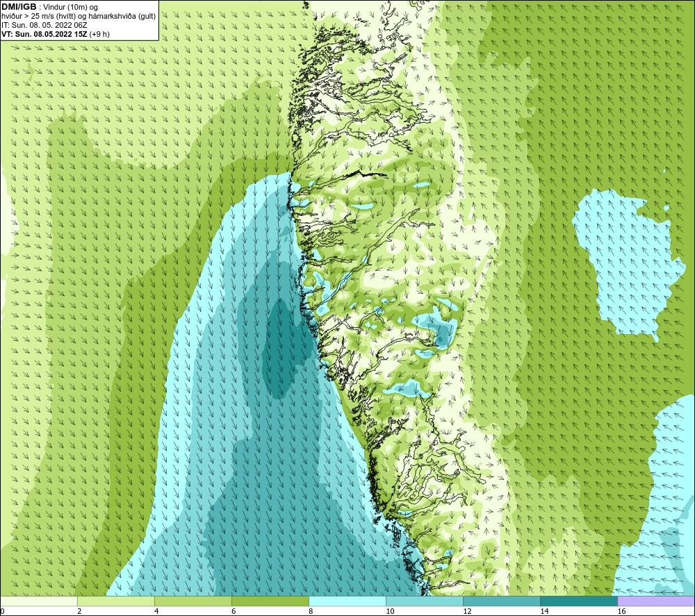Click the 12–14 m/s teal legend swatch
Image resolution: width=695 pixels, height=616 pixels.
(502, 601)
